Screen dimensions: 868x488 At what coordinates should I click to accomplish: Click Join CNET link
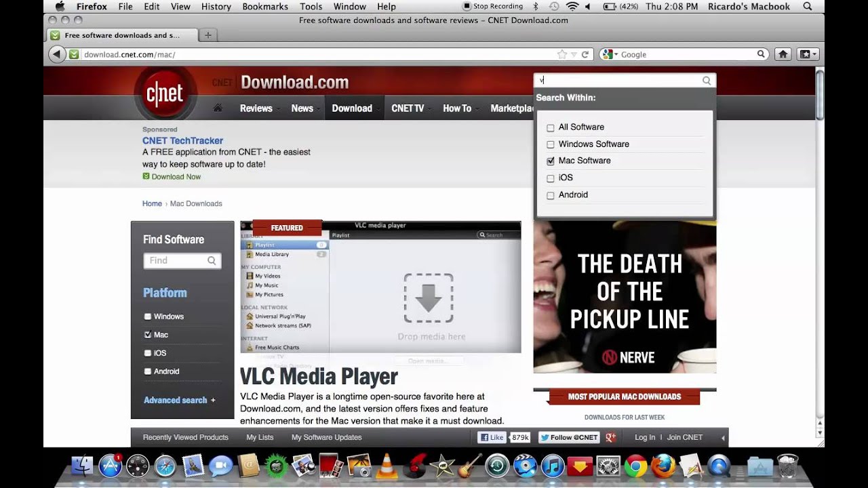pos(685,437)
